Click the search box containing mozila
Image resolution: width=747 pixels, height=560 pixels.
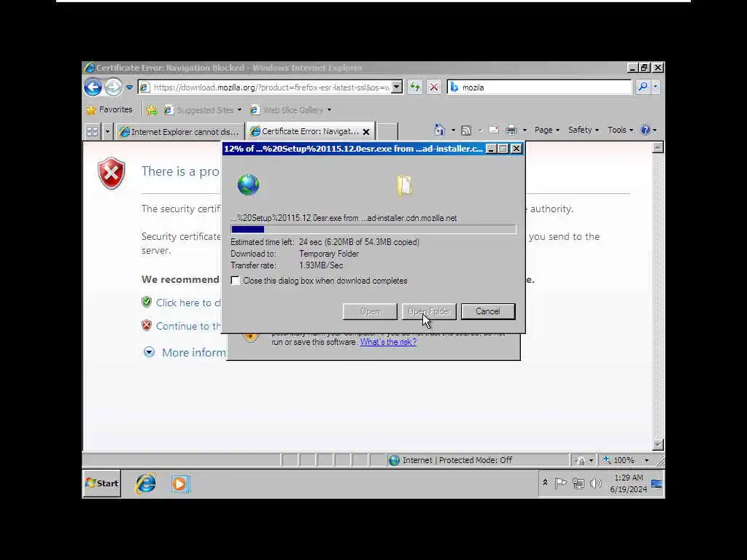point(538,87)
